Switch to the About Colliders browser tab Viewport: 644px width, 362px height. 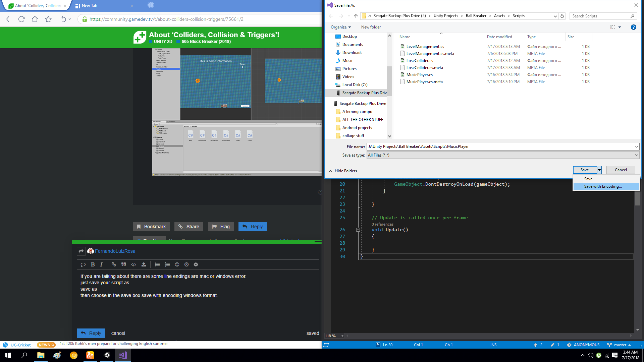click(x=37, y=6)
